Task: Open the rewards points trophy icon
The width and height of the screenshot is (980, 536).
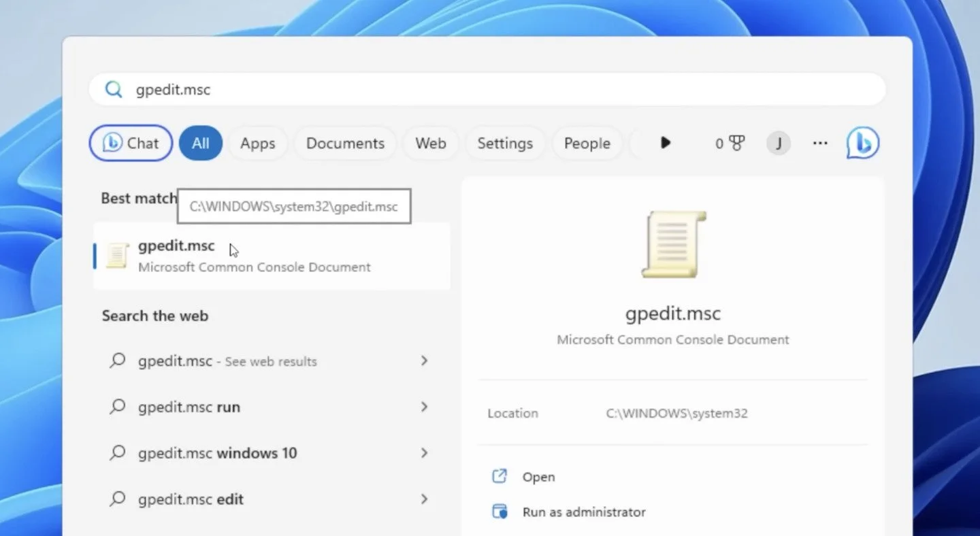Action: (x=730, y=144)
